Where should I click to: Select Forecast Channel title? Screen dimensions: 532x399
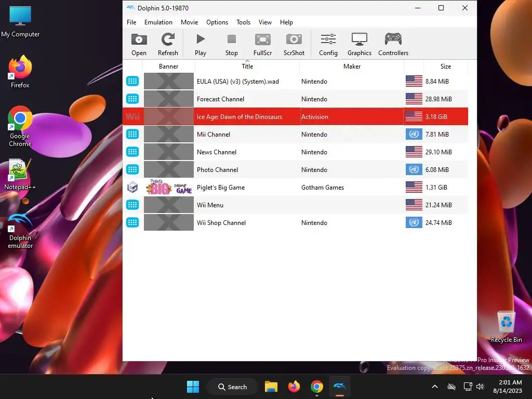click(220, 99)
